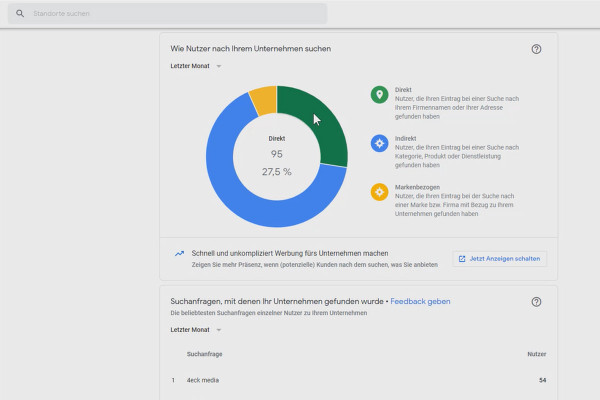Click the Direkt legend label
This screenshot has height=400, width=600.
[x=403, y=90]
